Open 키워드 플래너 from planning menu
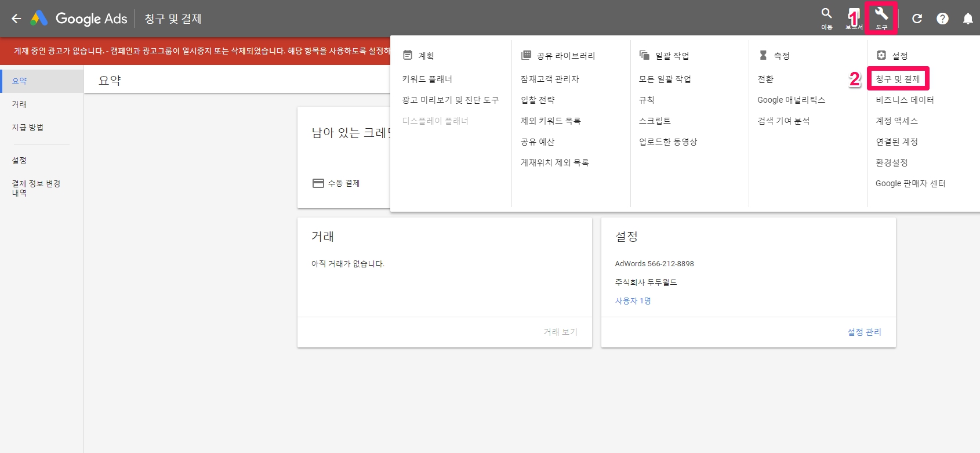Image resolution: width=980 pixels, height=453 pixels. pos(427,79)
